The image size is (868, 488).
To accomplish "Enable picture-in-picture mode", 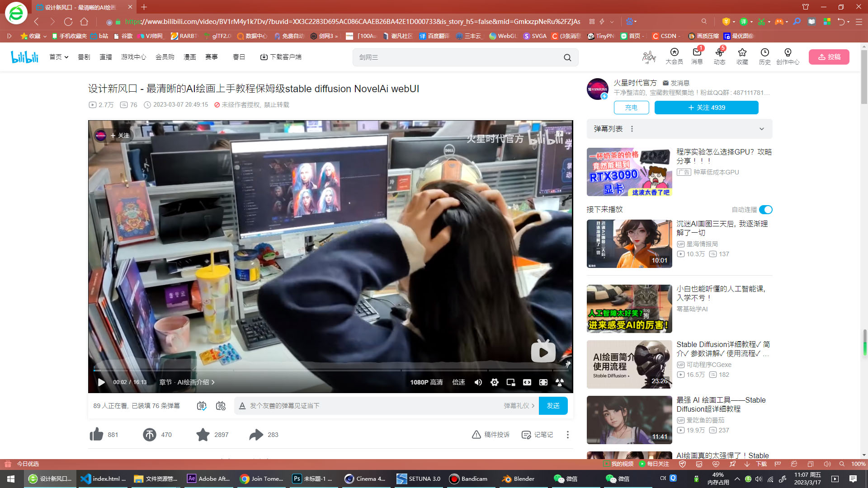I will coord(511,382).
